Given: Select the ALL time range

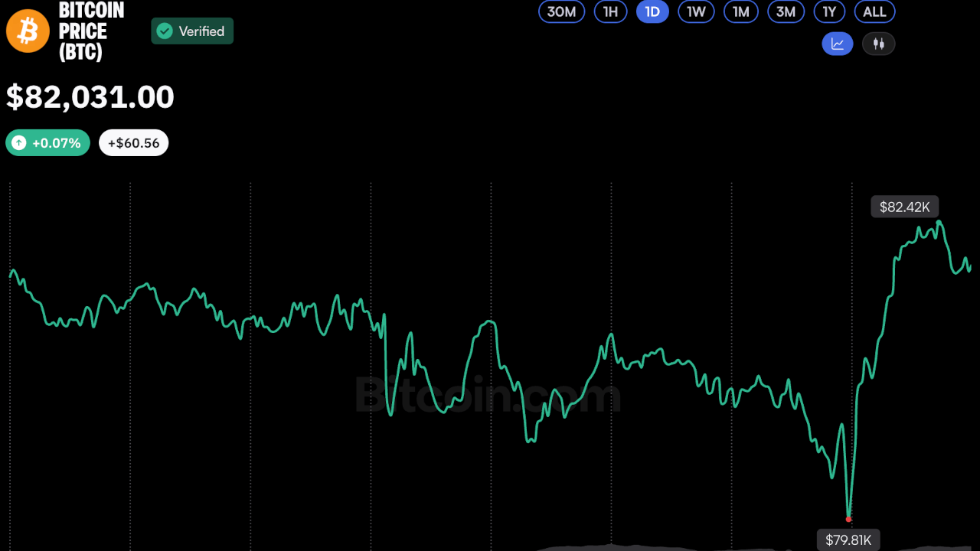Looking at the screenshot, I should click(874, 11).
